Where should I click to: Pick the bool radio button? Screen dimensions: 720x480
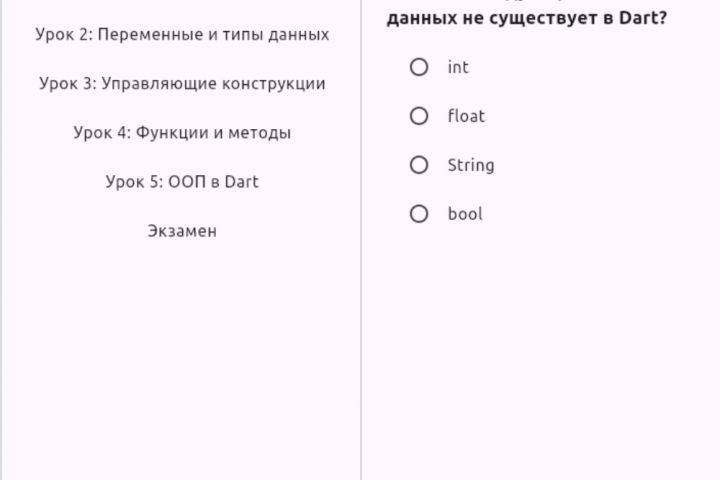point(419,214)
